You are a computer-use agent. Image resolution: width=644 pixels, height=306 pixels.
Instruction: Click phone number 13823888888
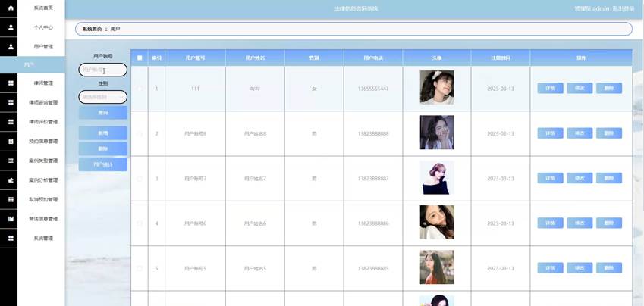click(373, 134)
